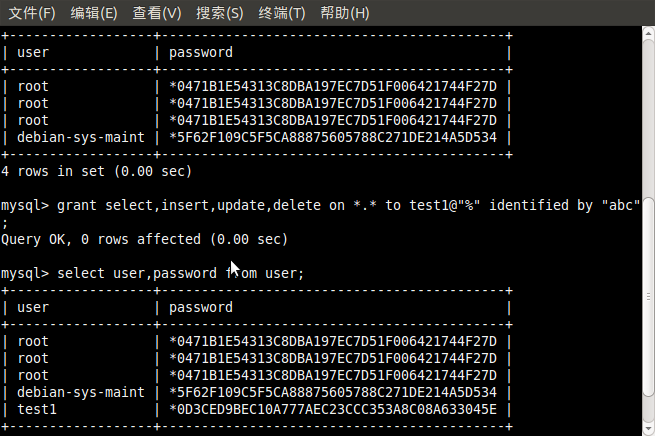
Task: Click the test1 password hash starting *0D3CED9
Action: [x=333, y=409]
